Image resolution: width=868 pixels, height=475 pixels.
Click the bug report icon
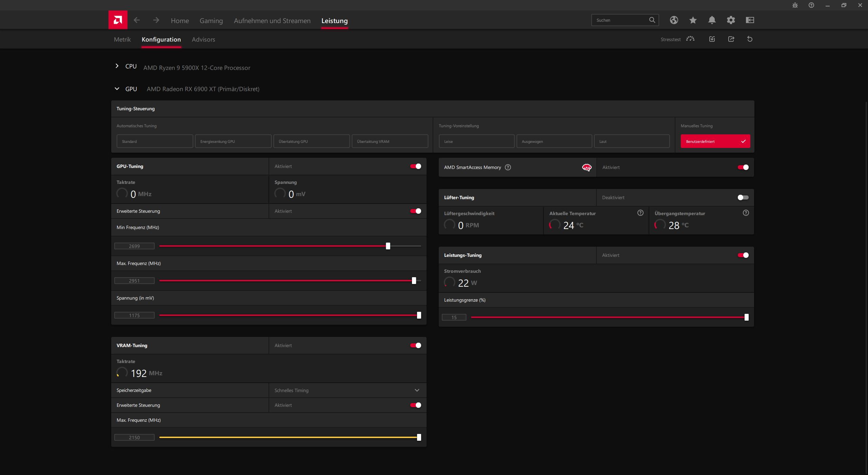795,5
